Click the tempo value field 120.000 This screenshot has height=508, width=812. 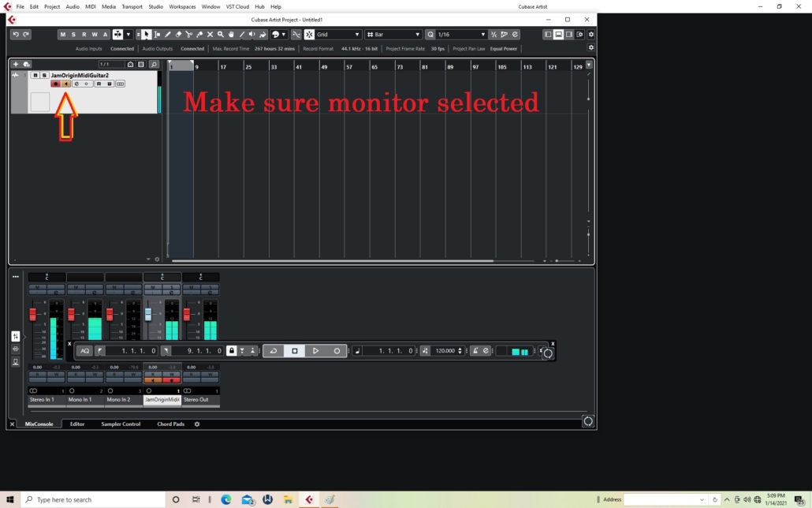(x=445, y=351)
